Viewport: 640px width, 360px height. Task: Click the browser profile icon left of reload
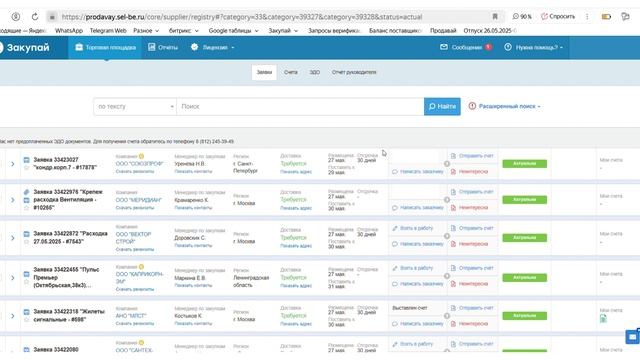point(16,17)
